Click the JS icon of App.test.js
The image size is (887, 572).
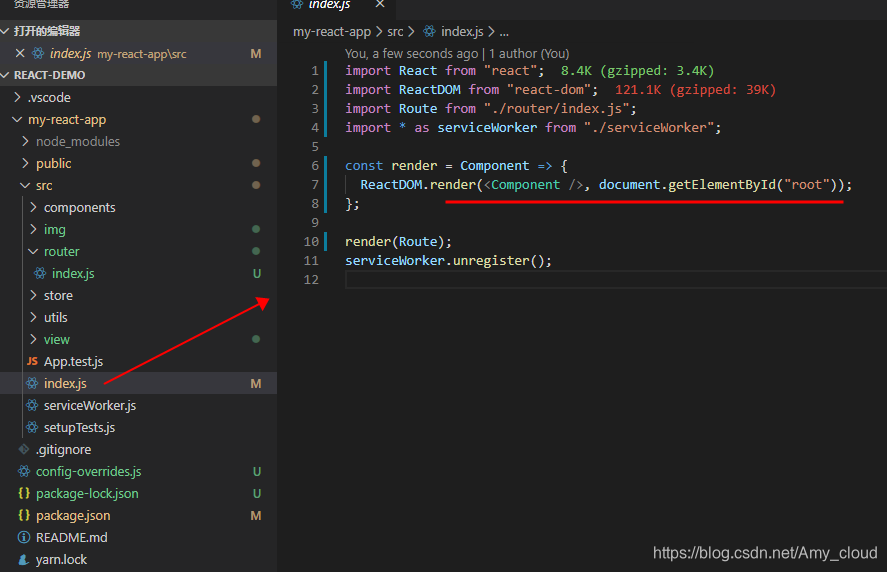click(x=32, y=361)
